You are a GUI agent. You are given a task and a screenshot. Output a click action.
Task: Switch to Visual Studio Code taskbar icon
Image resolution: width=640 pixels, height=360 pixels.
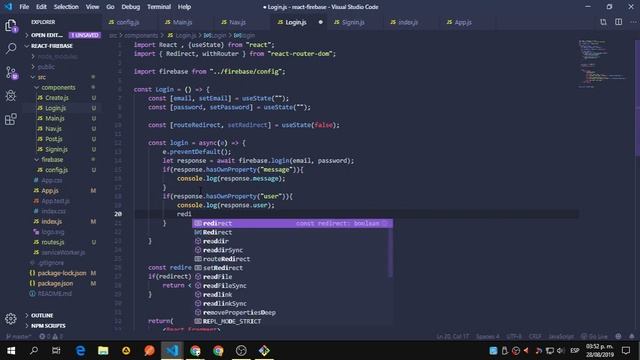click(x=172, y=351)
